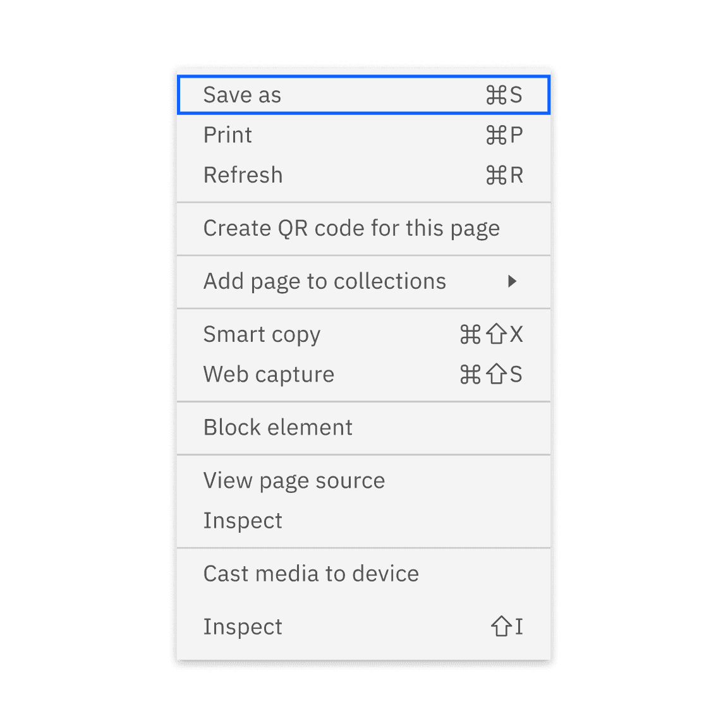This screenshot has height=728, width=728.
Task: Select the last Inspect entry at menu bottom
Action: pos(243,626)
